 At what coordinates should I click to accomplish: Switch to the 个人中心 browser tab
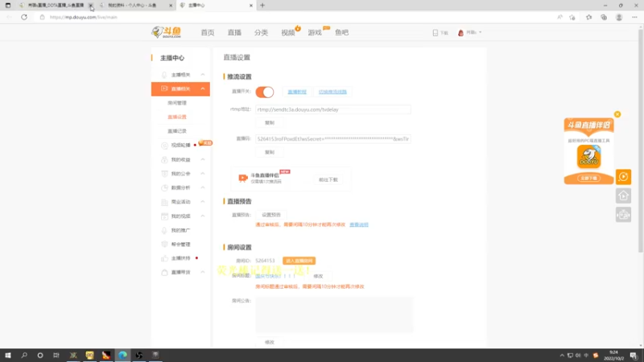click(x=135, y=6)
